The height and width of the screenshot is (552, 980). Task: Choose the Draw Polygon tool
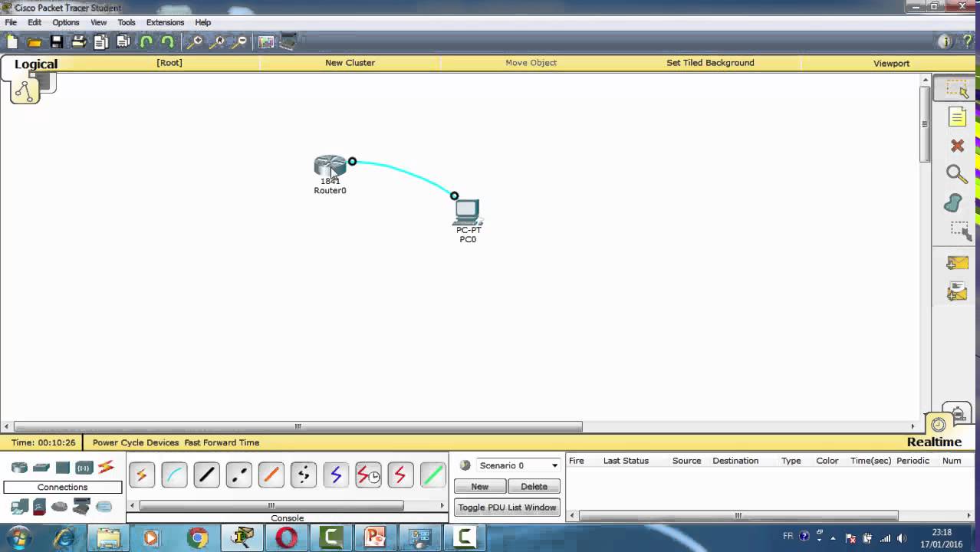click(954, 203)
